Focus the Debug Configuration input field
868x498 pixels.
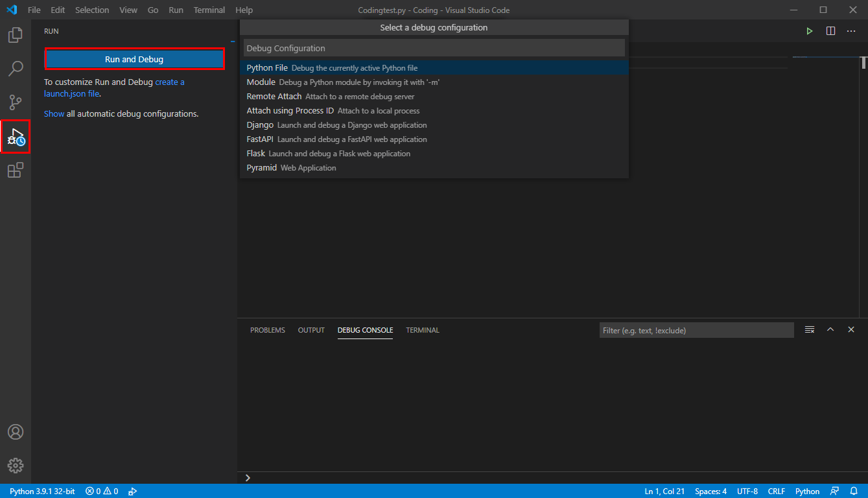tap(434, 48)
